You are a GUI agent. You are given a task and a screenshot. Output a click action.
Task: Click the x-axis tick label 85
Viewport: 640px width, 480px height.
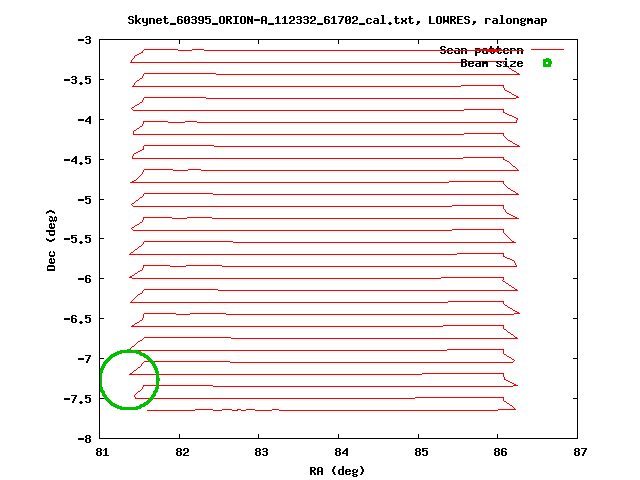point(421,452)
